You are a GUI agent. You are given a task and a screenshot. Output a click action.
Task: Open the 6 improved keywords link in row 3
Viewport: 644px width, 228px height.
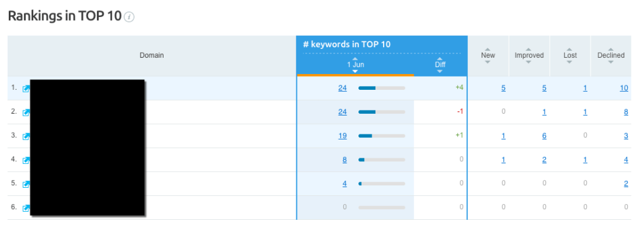point(544,136)
